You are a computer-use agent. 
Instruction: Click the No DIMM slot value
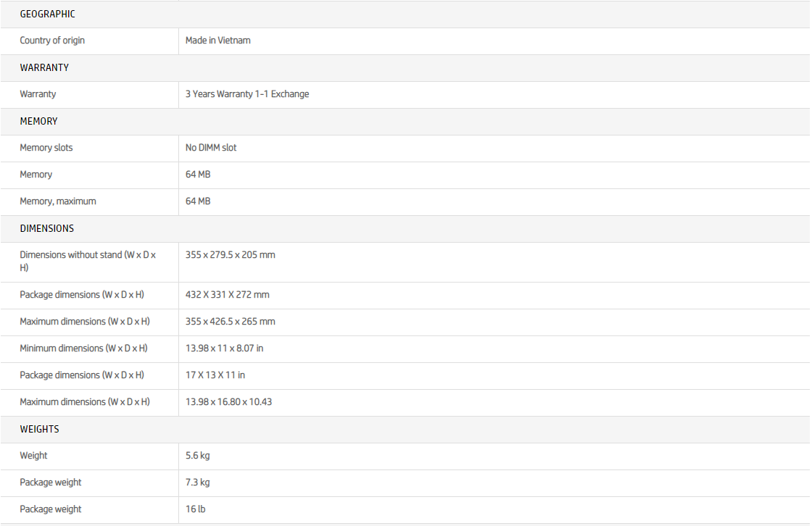coord(211,148)
